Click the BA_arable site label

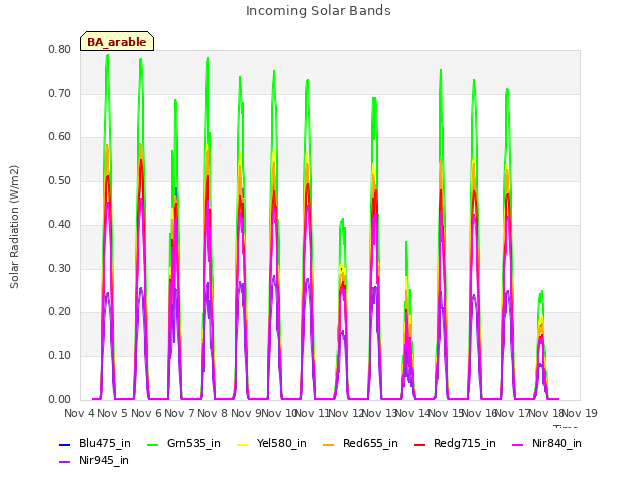117,42
